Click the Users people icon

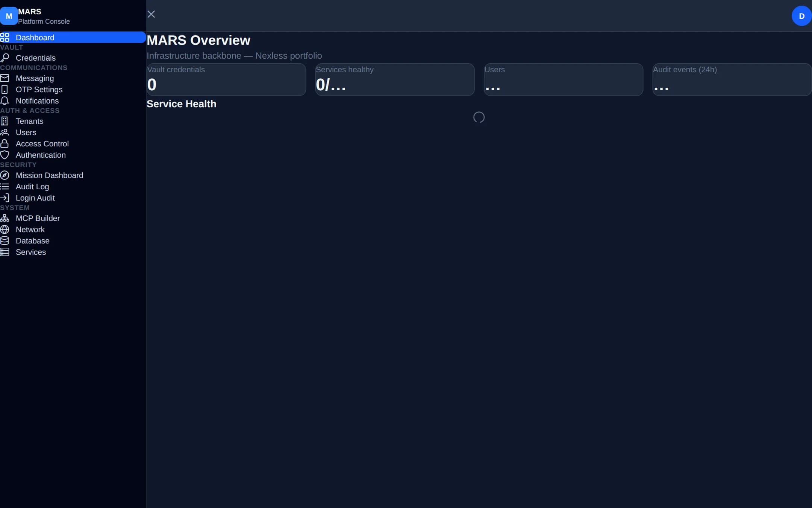click(5, 132)
